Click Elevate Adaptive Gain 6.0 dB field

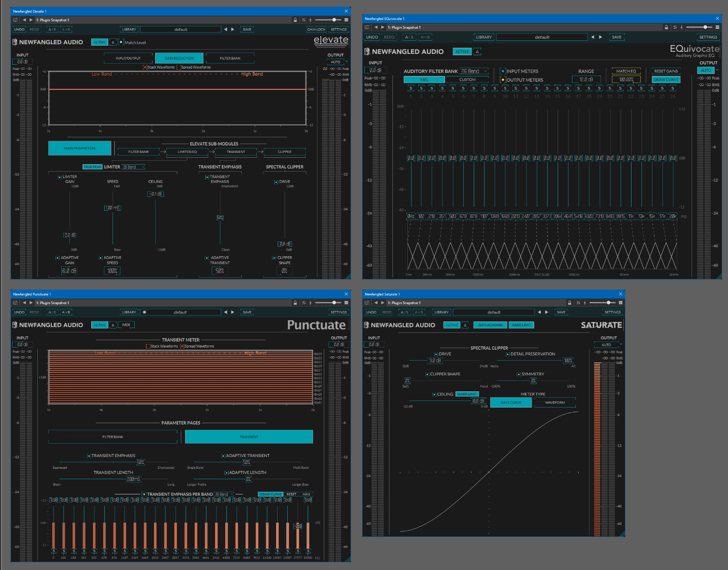[x=69, y=271]
